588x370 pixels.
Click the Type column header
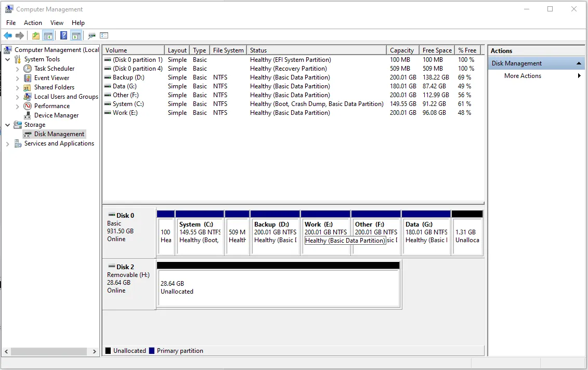click(x=200, y=50)
